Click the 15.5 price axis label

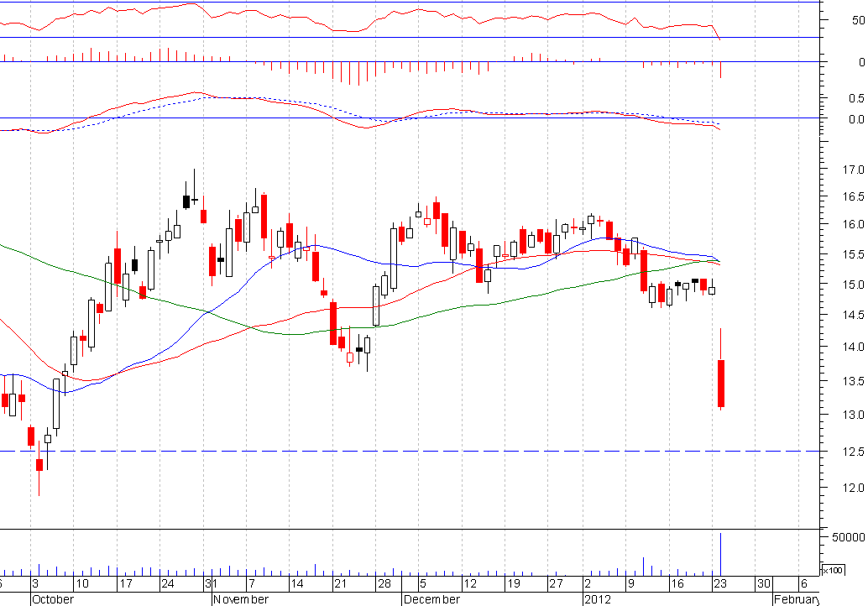[853, 254]
